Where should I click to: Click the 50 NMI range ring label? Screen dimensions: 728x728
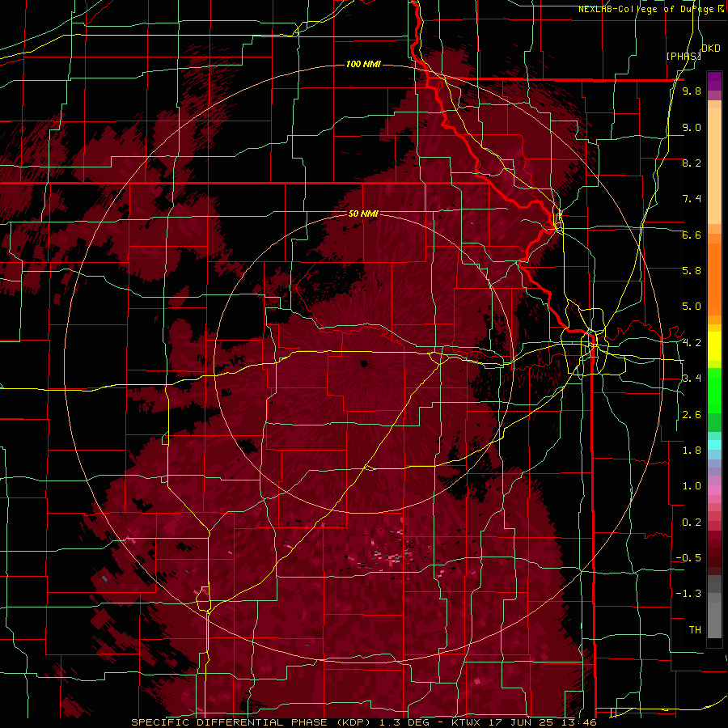(x=363, y=214)
